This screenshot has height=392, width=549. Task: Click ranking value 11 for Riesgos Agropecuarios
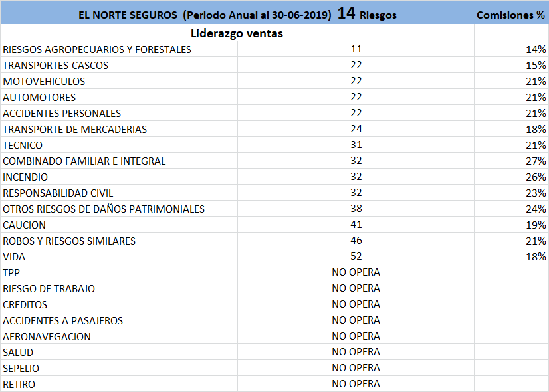click(x=356, y=49)
